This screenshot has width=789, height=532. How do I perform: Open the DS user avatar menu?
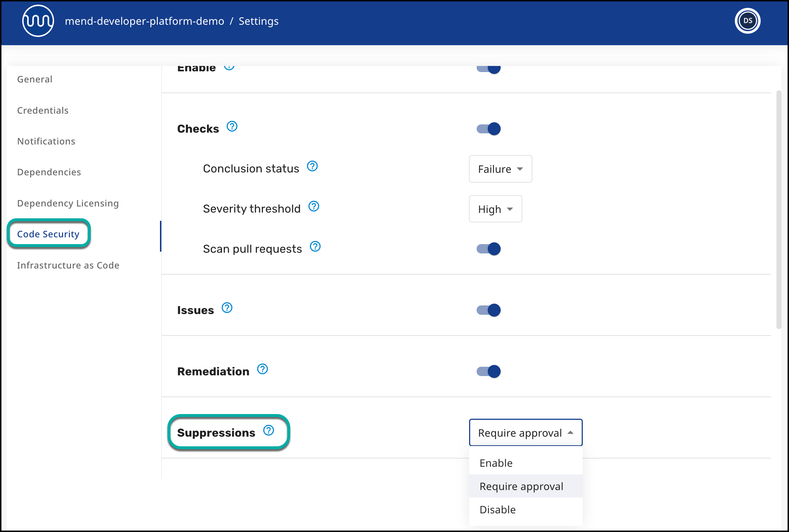click(x=747, y=21)
